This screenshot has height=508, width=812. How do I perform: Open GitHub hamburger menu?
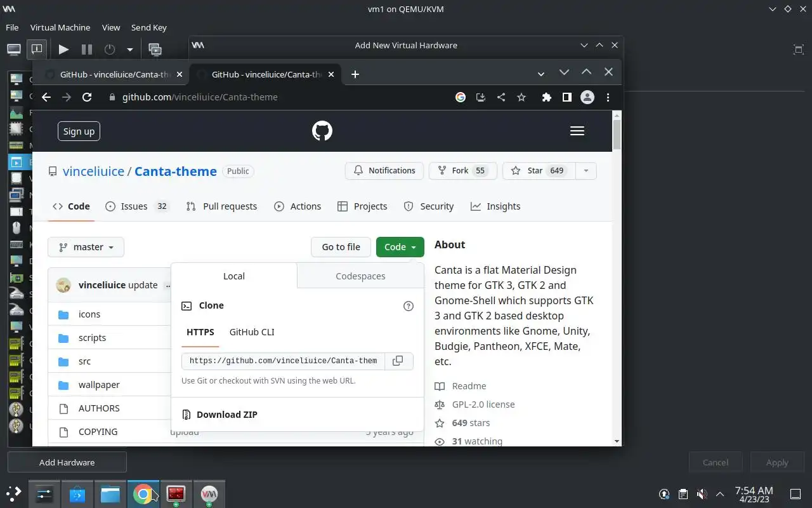pyautogui.click(x=577, y=131)
